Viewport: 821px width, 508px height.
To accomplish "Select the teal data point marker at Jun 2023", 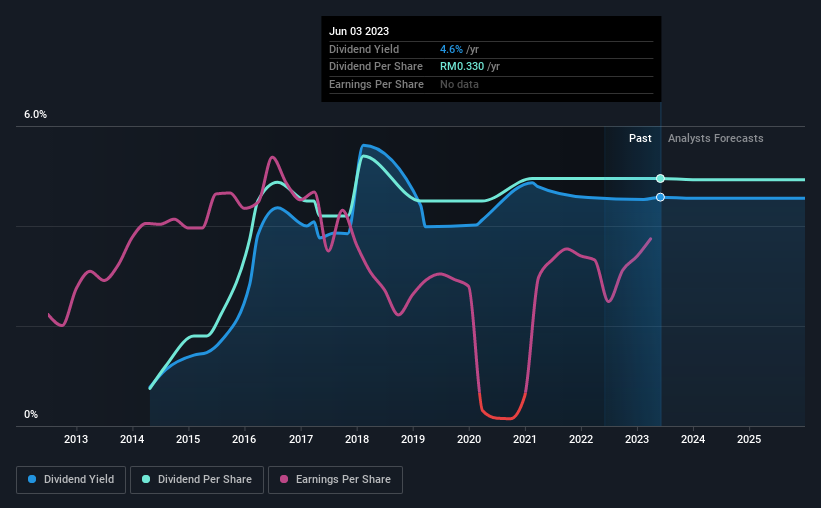I will tap(660, 179).
